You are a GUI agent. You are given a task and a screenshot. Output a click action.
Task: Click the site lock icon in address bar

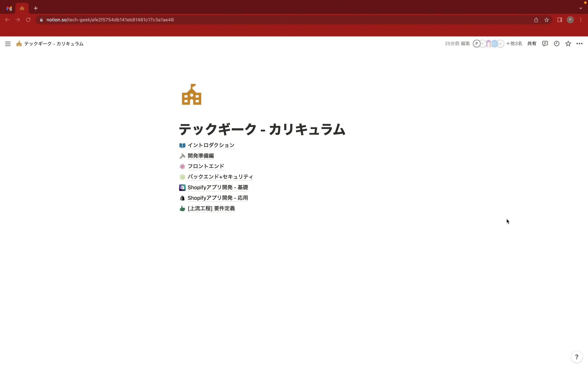(41, 20)
